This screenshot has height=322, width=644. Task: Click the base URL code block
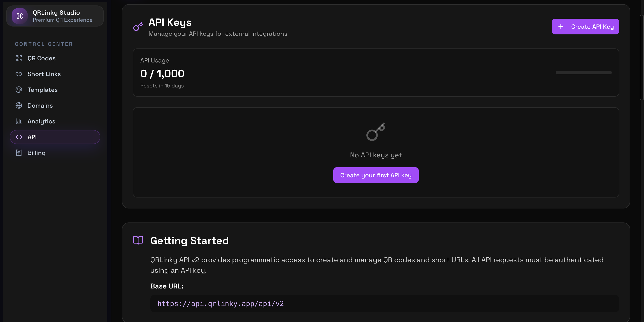click(384, 303)
